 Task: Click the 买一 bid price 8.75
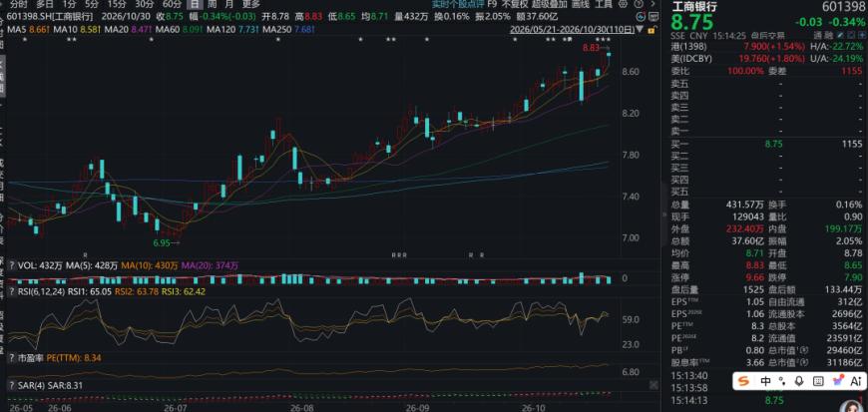click(775, 144)
